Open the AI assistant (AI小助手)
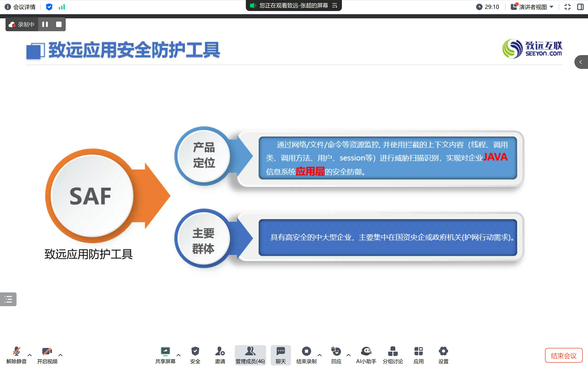The image size is (588, 367). click(x=366, y=355)
